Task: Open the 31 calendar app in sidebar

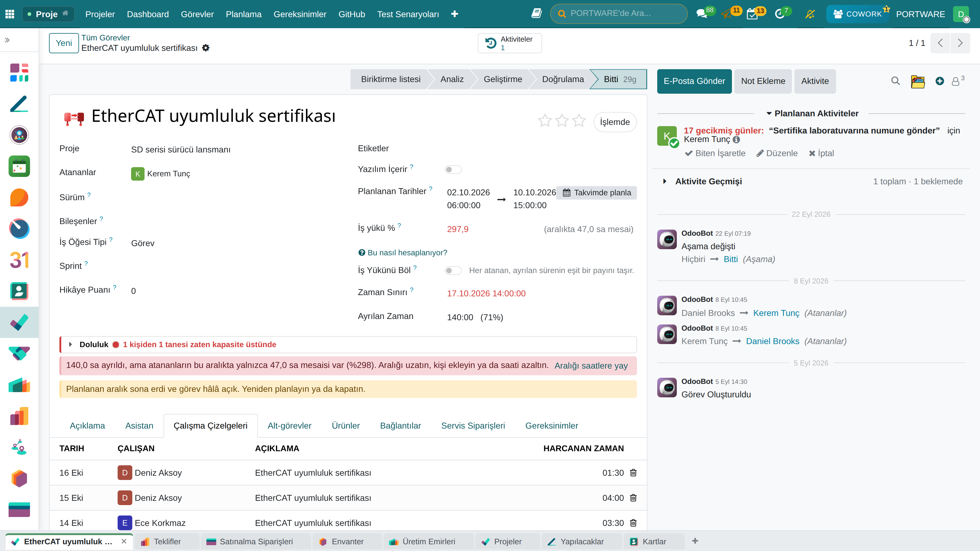Action: click(19, 260)
